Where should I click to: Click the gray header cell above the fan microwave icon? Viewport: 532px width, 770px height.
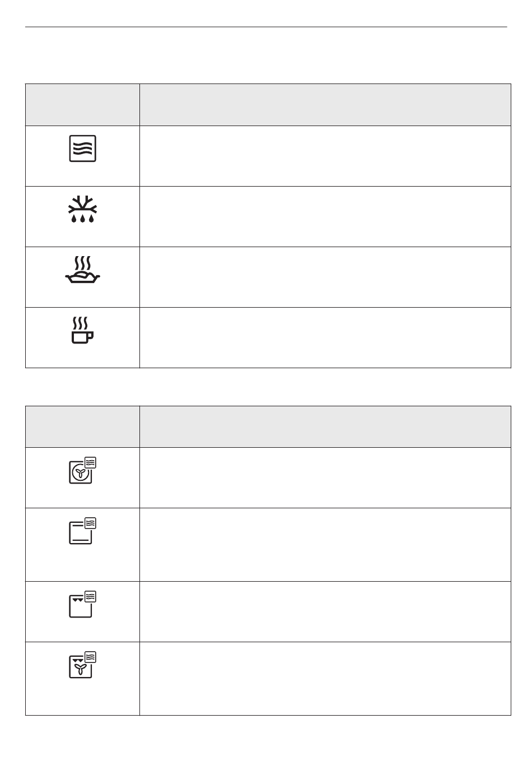click(x=82, y=426)
